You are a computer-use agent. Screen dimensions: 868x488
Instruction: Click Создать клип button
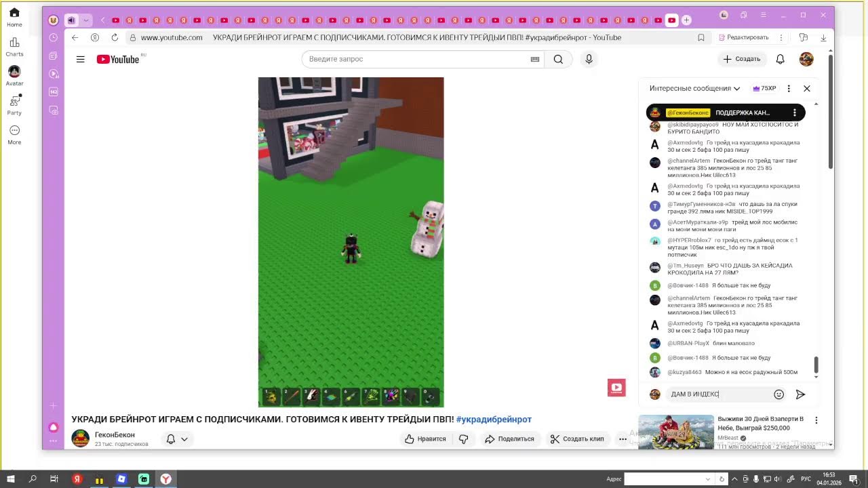click(x=577, y=439)
